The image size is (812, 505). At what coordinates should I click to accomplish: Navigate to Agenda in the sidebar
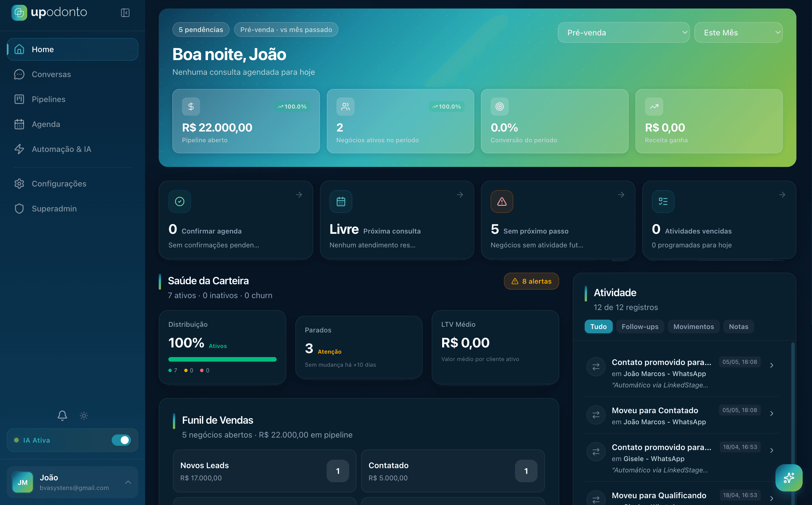(73, 124)
